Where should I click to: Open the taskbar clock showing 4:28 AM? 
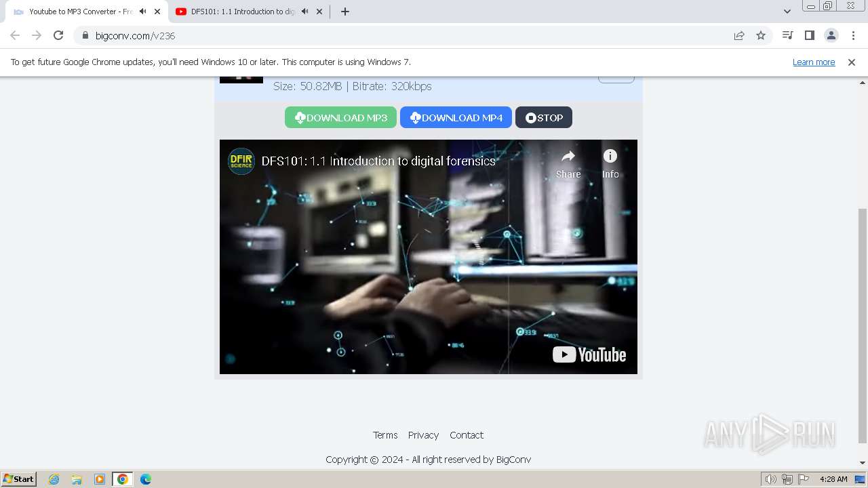point(833,479)
